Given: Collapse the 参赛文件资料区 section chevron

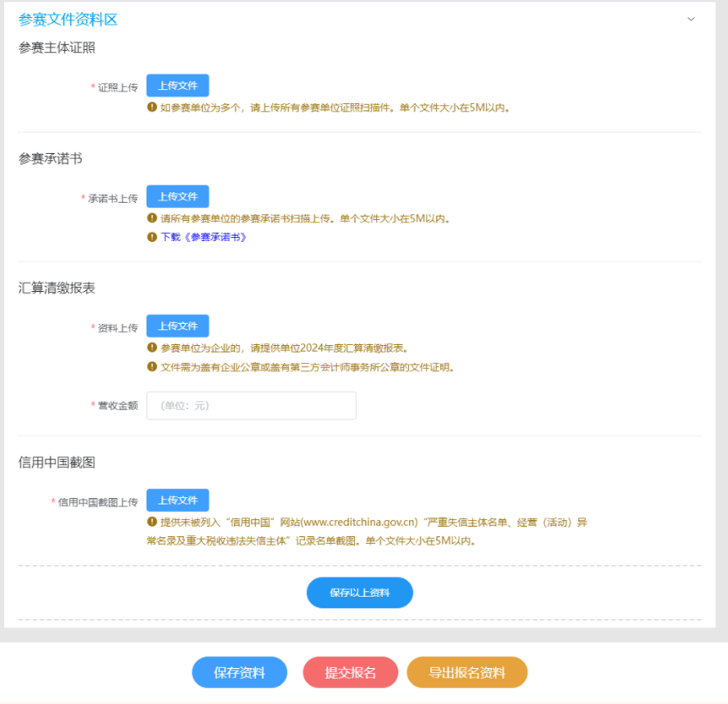Looking at the screenshot, I should pos(691,19).
